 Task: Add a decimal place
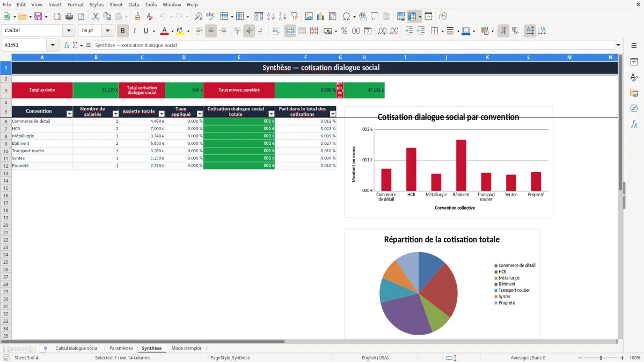[x=383, y=31]
